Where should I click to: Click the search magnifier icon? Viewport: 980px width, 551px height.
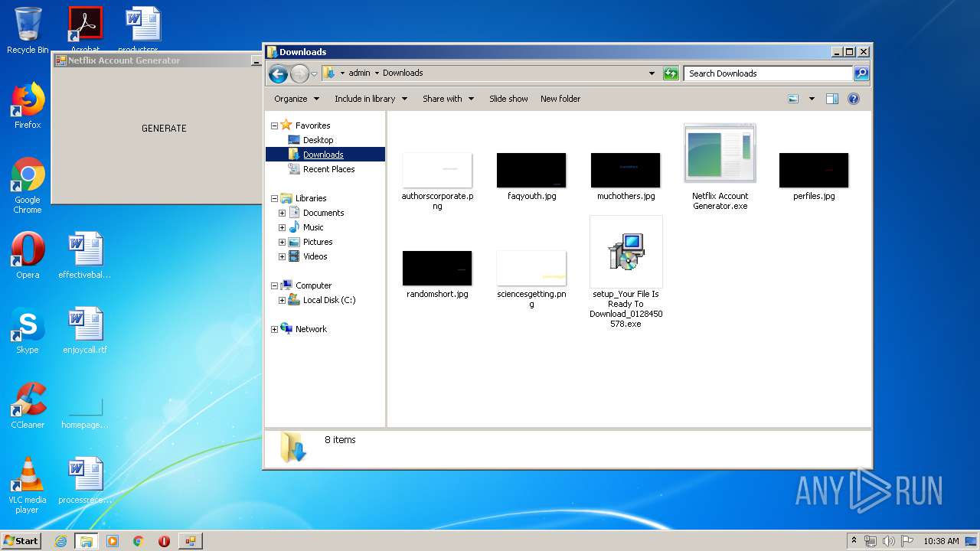click(x=861, y=73)
